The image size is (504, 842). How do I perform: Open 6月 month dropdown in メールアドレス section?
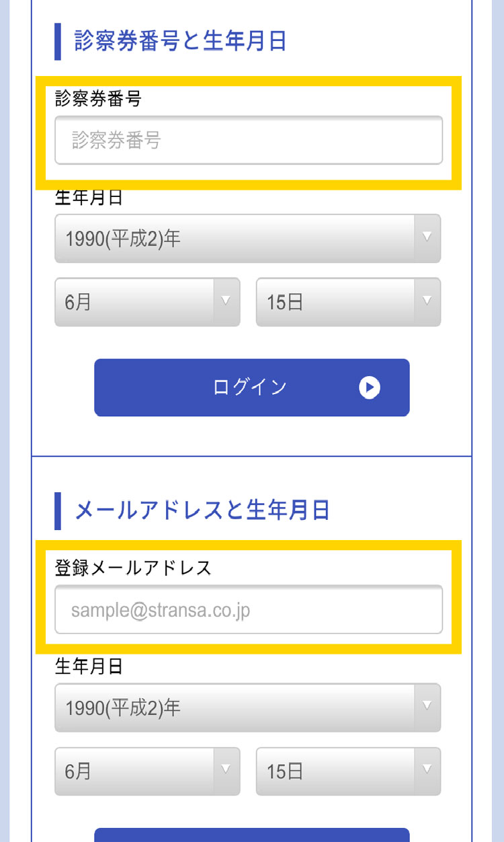[x=134, y=771]
